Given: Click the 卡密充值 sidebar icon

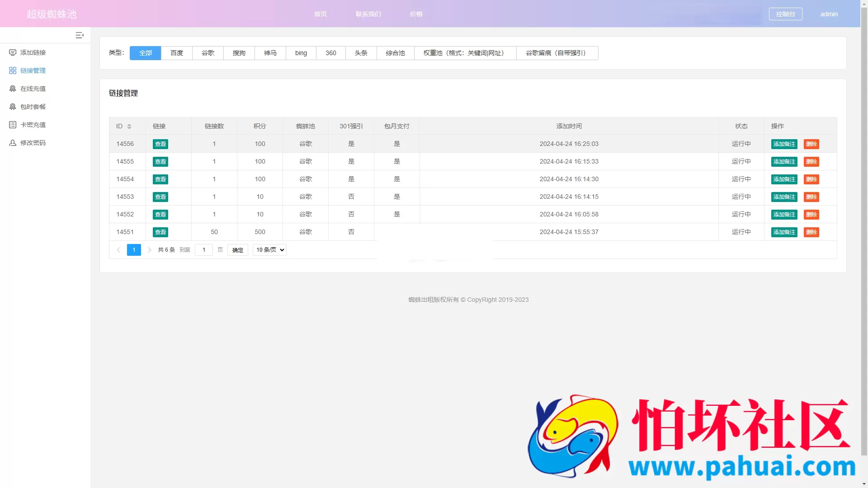Looking at the screenshot, I should click(13, 125).
